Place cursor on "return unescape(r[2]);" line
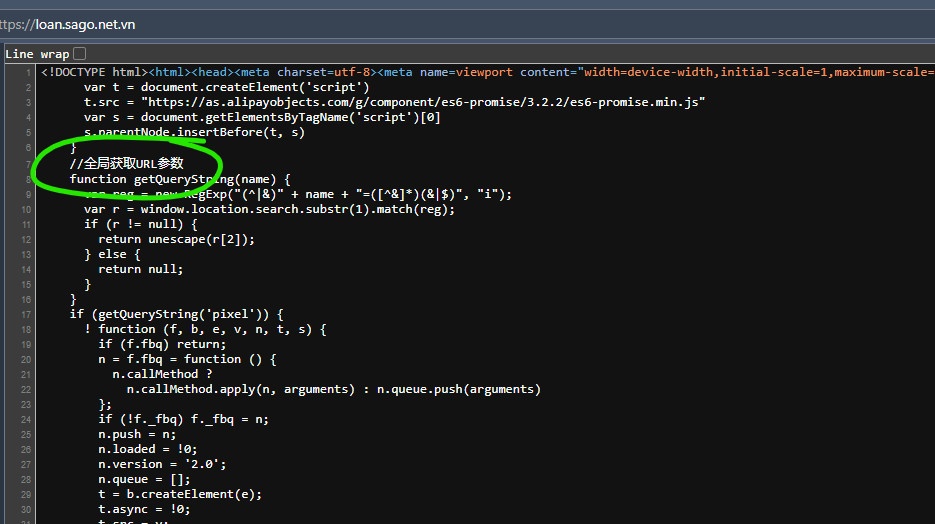935x524 pixels. (175, 239)
